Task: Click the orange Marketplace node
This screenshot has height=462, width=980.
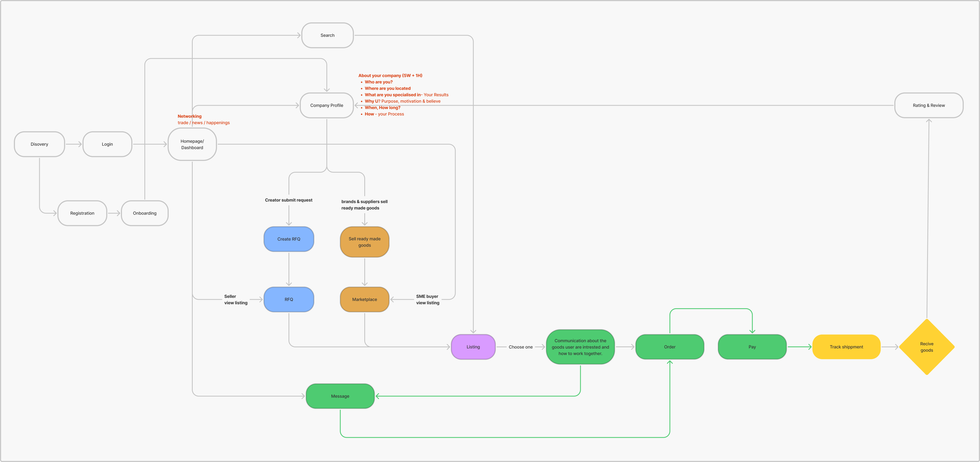Action: 365,299
